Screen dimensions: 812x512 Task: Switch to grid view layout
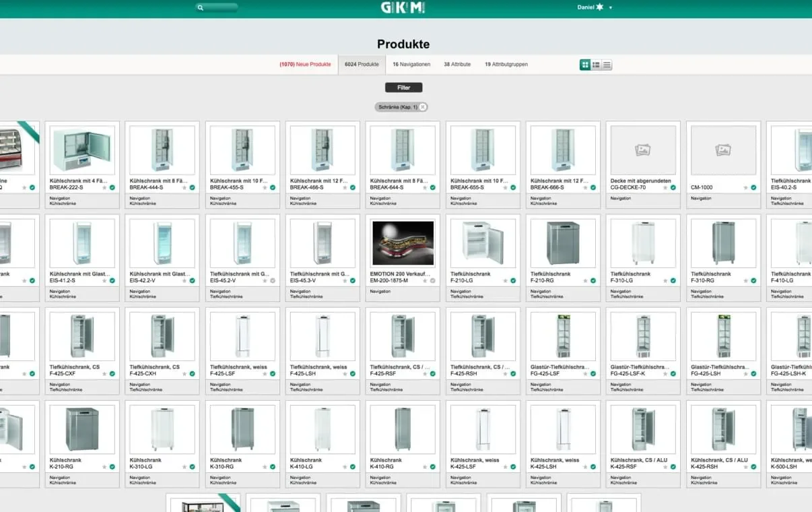585,65
